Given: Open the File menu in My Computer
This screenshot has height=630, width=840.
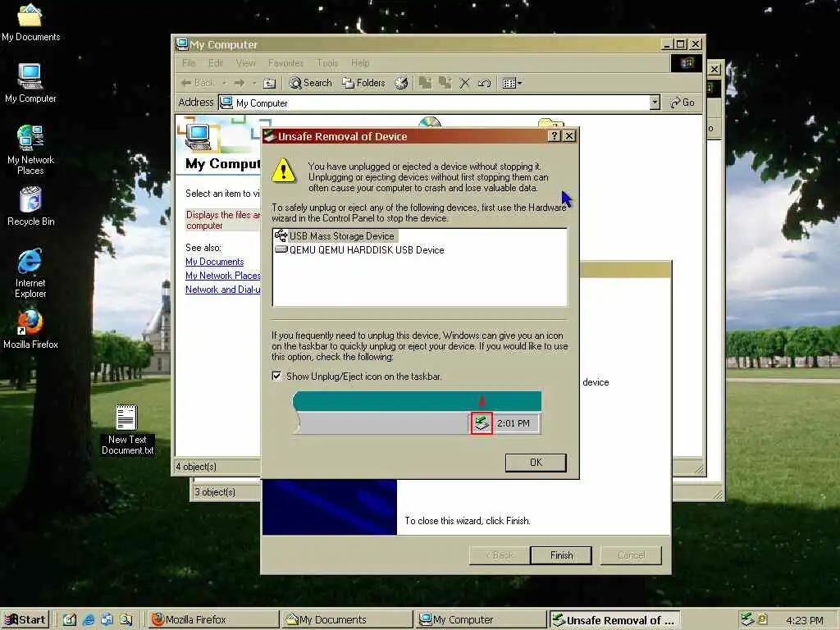Looking at the screenshot, I should (189, 62).
